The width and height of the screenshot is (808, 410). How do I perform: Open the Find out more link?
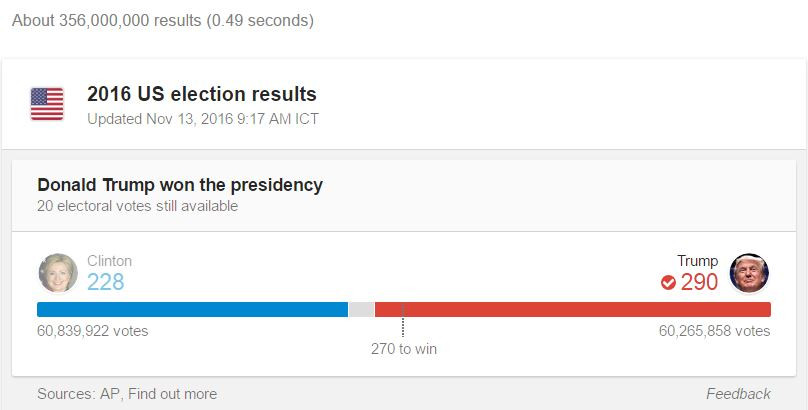[172, 393]
